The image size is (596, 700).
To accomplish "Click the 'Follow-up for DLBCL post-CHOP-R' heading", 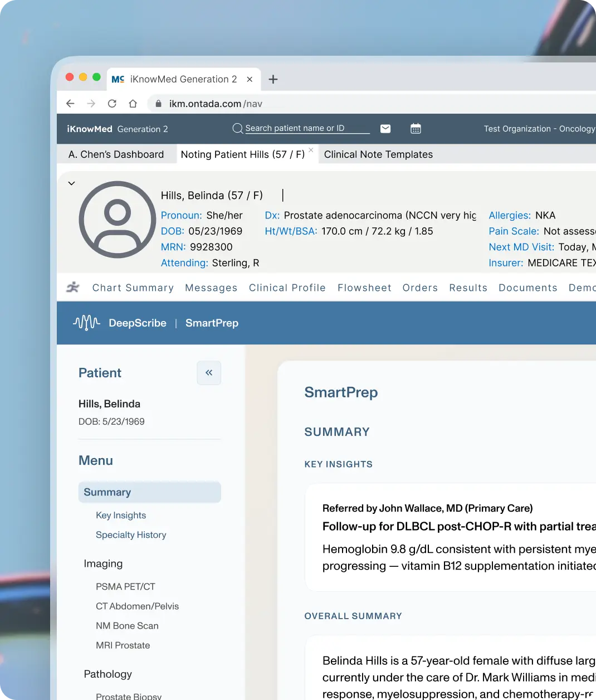I will [x=459, y=527].
